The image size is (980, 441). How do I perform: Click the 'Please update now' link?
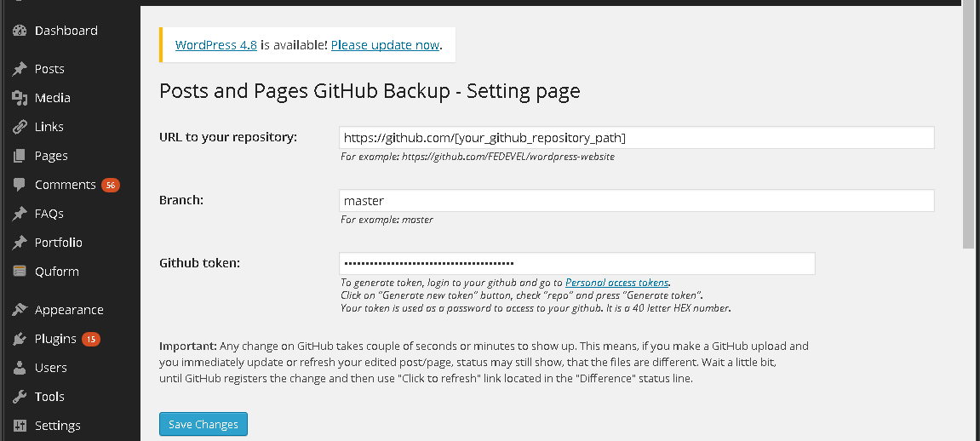385,45
